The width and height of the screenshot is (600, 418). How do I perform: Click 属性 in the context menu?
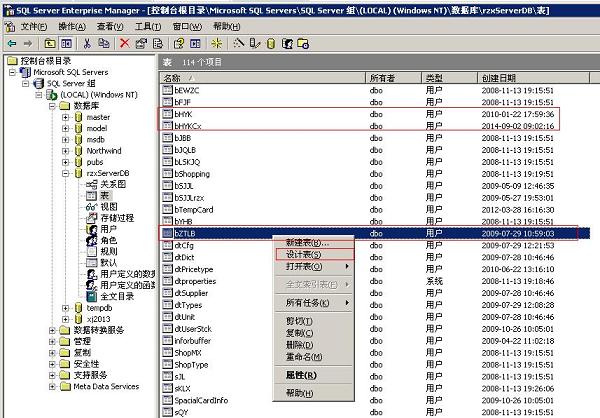[x=302, y=375]
